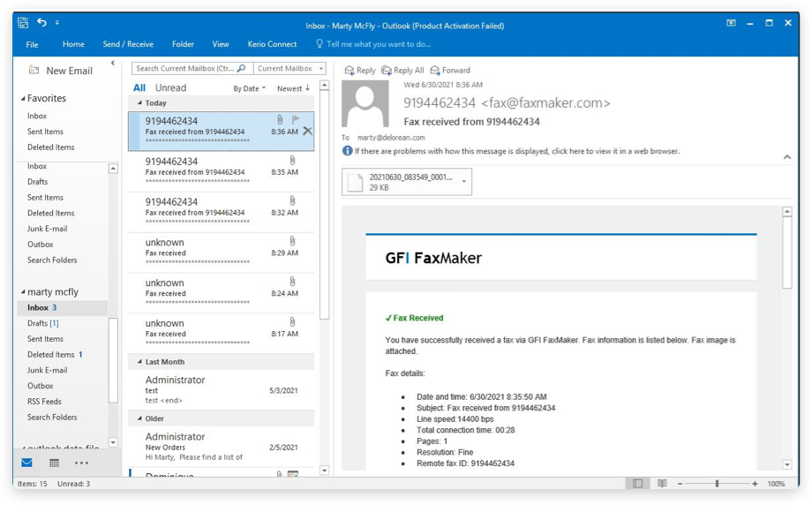Switch to Mail view icon
812x505 pixels.
[x=27, y=463]
